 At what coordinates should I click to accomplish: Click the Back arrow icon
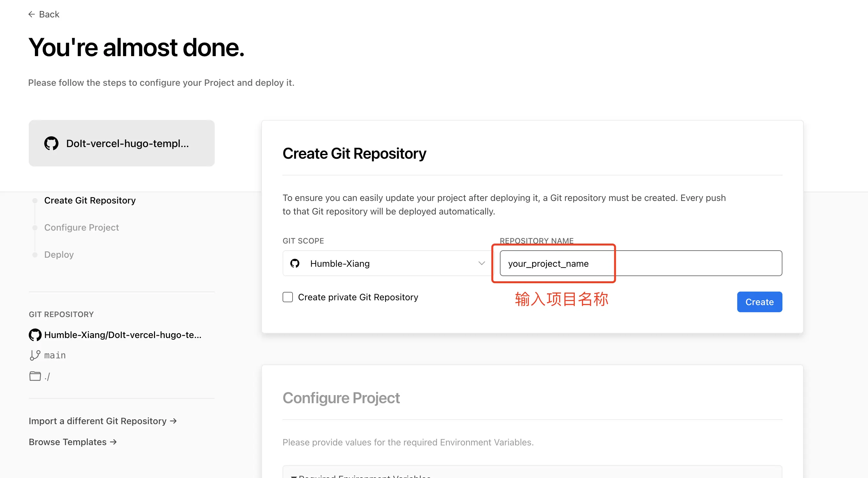[x=31, y=14]
